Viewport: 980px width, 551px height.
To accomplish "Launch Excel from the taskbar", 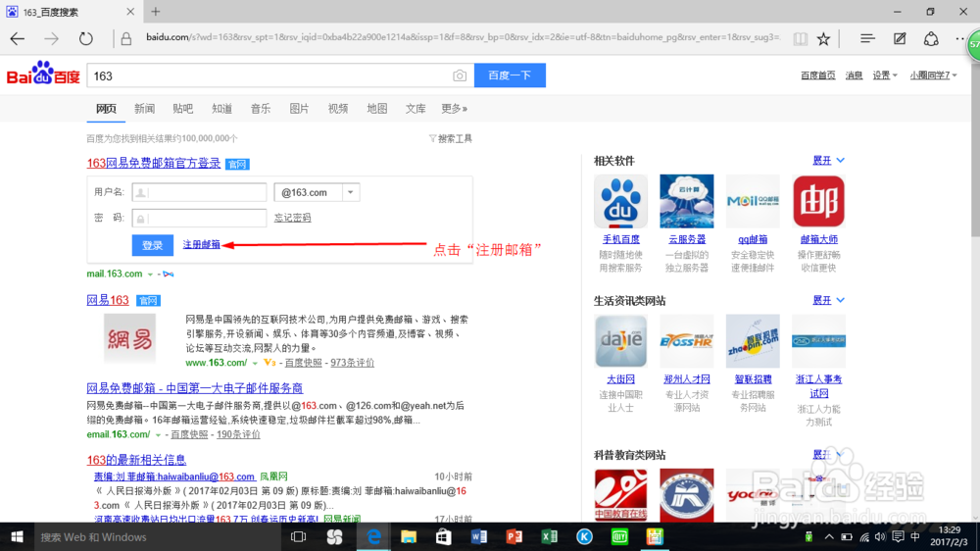I will pos(549,536).
